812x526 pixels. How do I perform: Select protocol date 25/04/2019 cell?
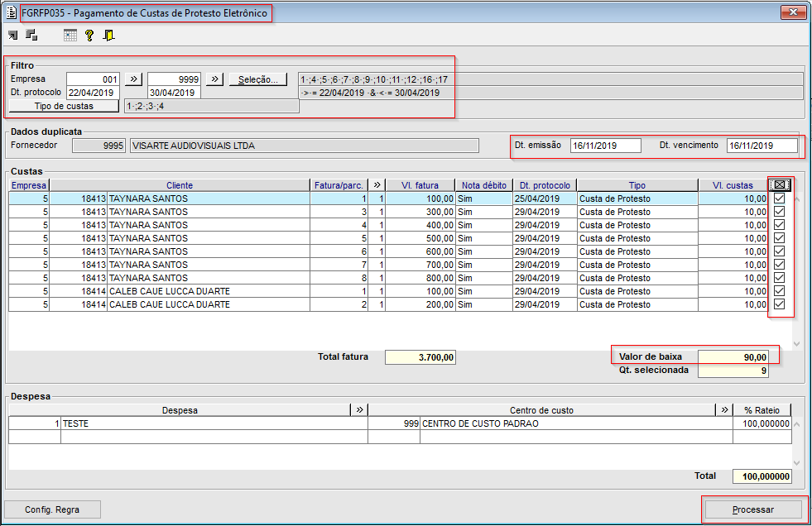coord(545,198)
